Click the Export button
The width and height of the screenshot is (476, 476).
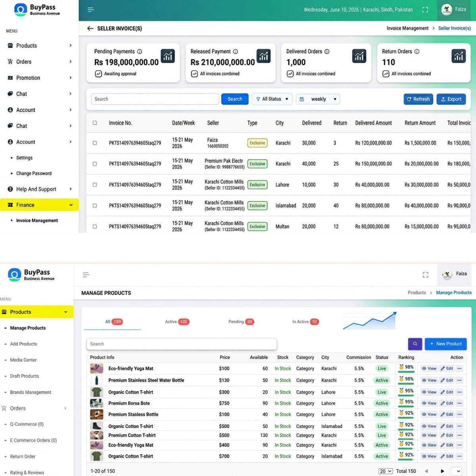point(451,99)
